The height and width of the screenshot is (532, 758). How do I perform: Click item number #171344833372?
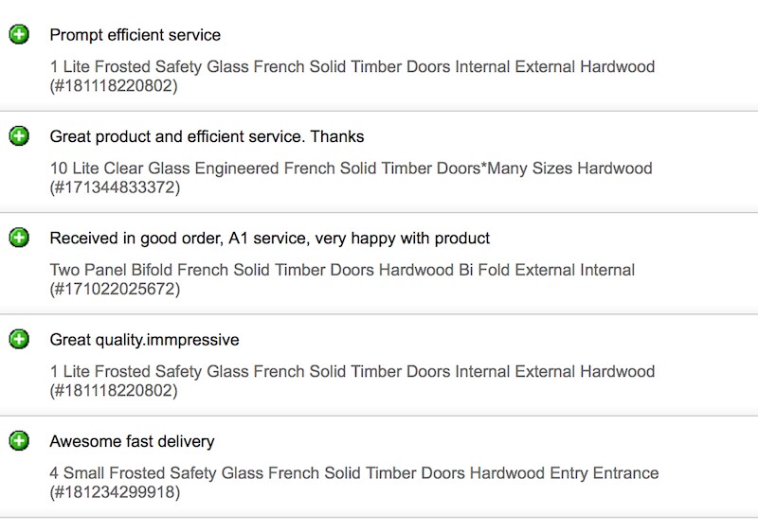pyautogui.click(x=114, y=187)
